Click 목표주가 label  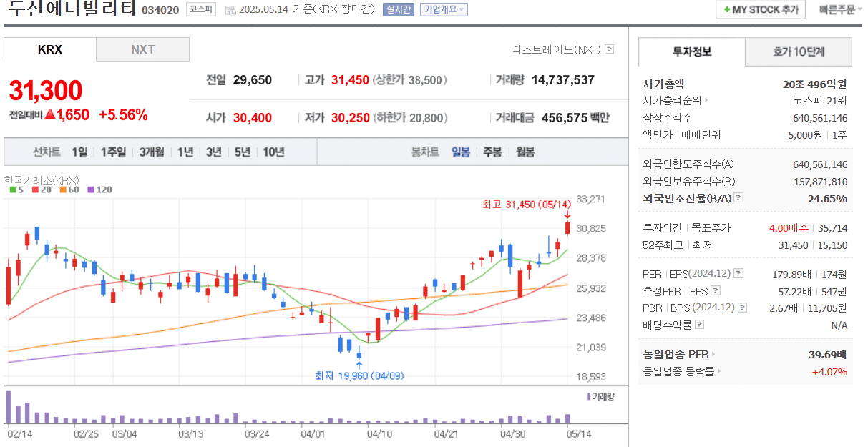point(711,227)
